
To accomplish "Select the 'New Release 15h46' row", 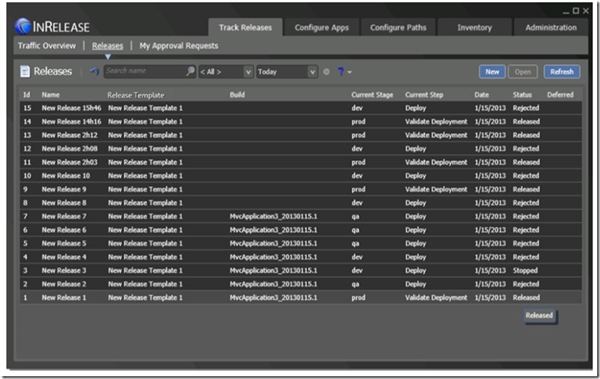I will pyautogui.click(x=301, y=108).
